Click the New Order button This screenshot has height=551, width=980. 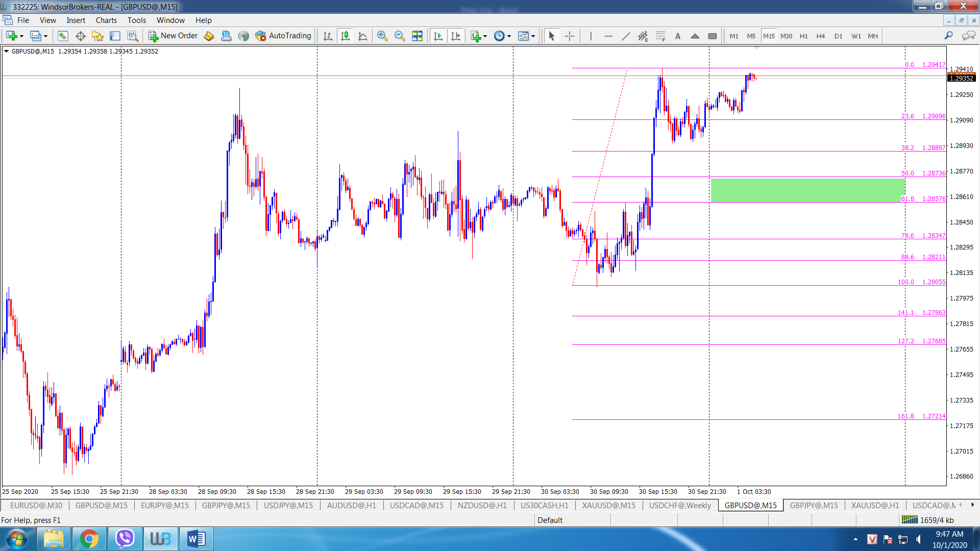click(173, 36)
